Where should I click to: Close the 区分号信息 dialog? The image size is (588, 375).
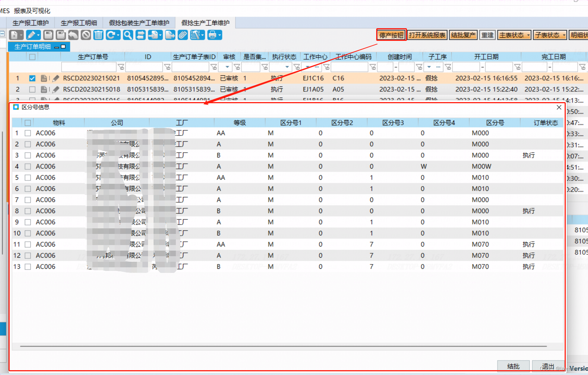tap(559, 107)
